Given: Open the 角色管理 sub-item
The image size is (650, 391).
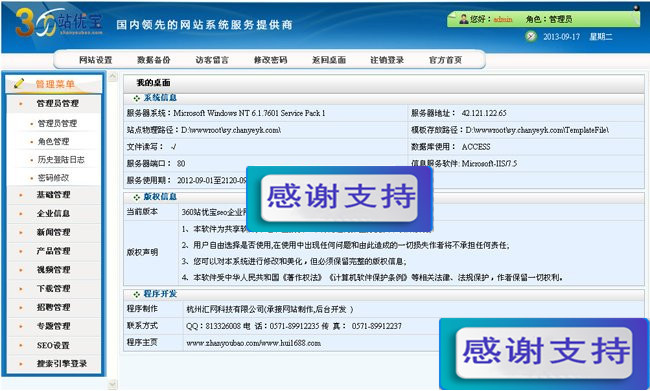Looking at the screenshot, I should (x=53, y=142).
